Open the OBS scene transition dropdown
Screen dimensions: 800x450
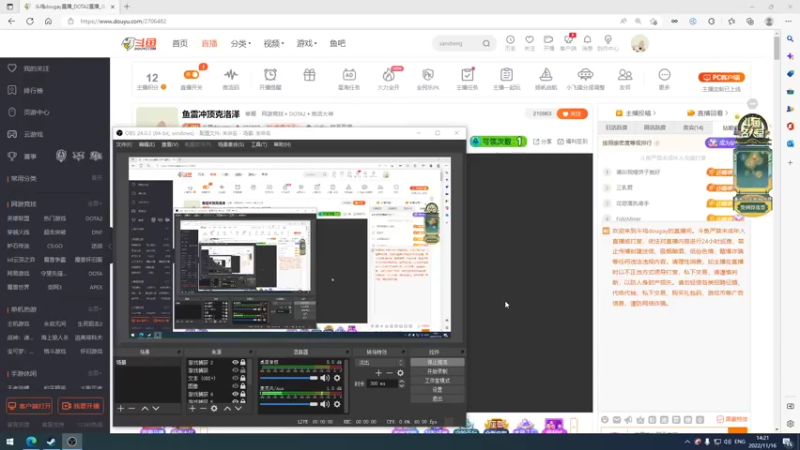[380, 362]
